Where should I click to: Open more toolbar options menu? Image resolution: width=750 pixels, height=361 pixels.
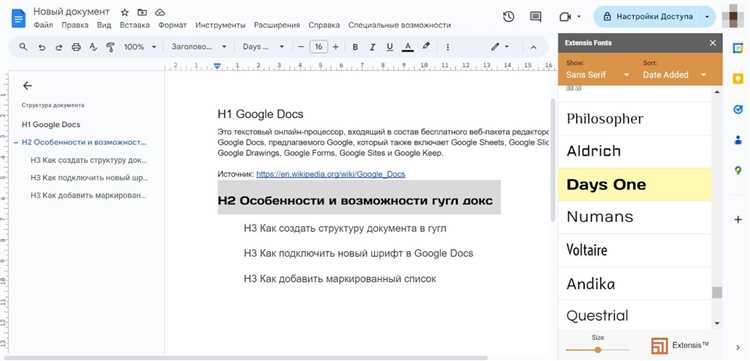448,47
